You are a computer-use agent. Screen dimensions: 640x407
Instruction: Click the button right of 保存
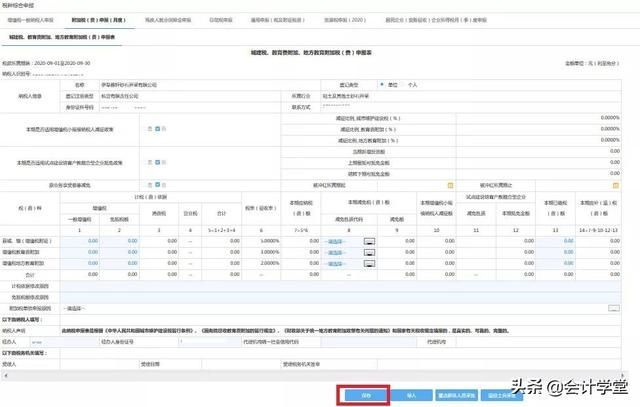(x=412, y=395)
